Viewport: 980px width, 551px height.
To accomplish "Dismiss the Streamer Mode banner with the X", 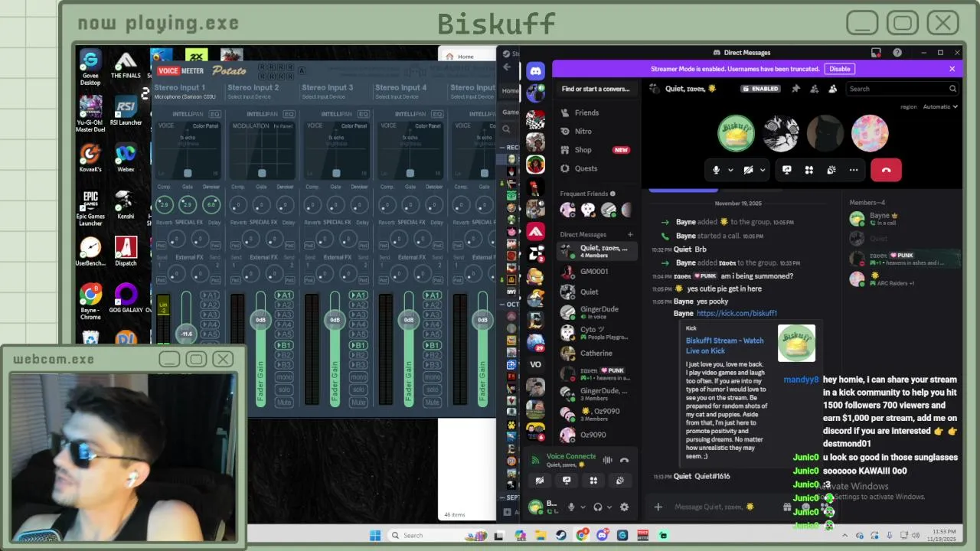I will (x=952, y=69).
